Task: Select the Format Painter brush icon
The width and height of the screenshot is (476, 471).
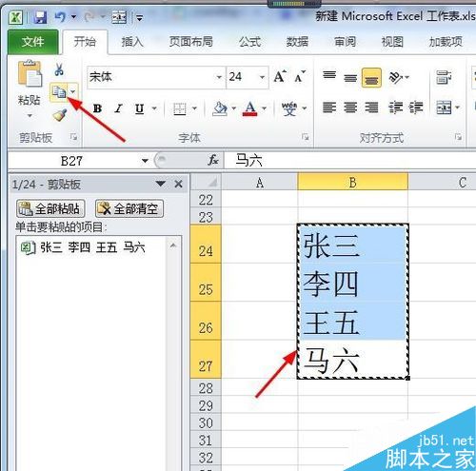Action: coord(59,115)
